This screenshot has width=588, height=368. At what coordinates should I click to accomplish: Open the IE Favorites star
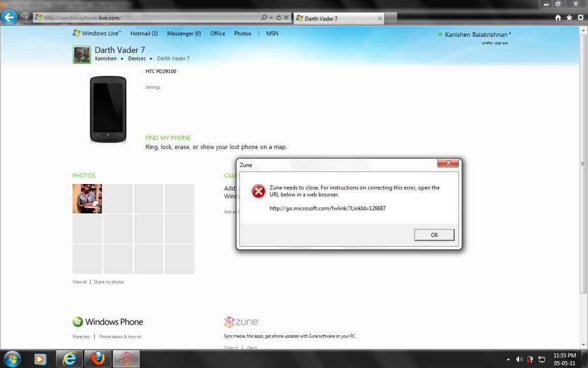569,18
